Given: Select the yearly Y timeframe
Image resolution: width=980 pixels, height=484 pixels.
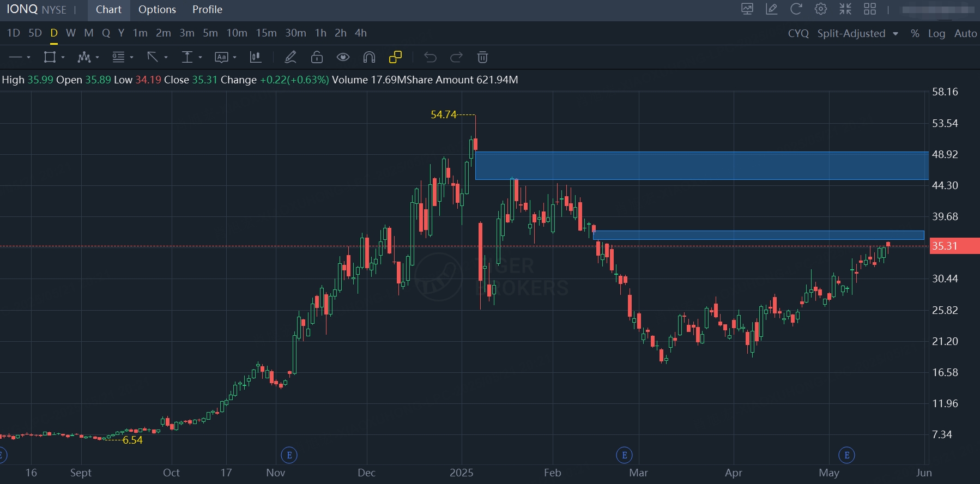Looking at the screenshot, I should 121,33.
